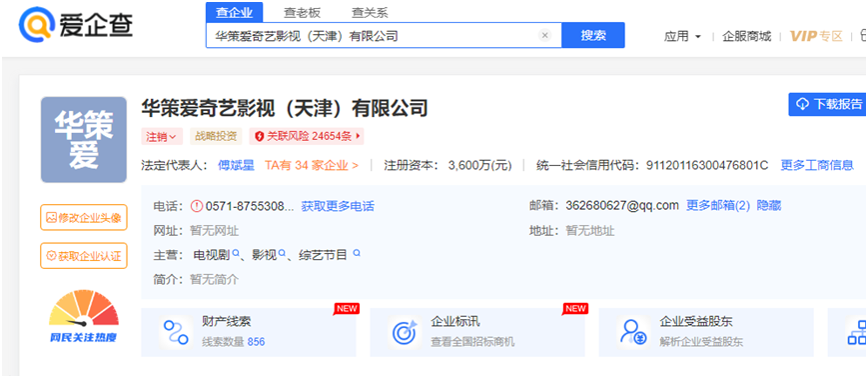868x378 pixels.
Task: Click the 华策爱 company avatar
Action: point(84,140)
